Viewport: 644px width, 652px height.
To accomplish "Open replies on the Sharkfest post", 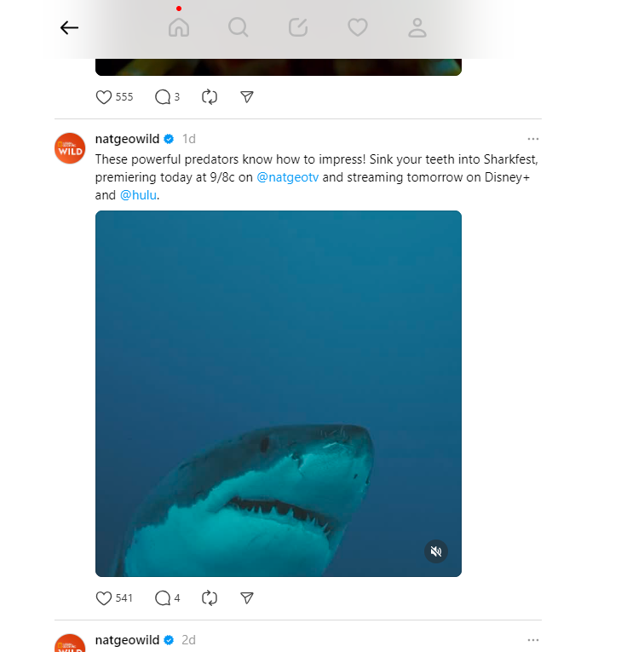I will [163, 598].
